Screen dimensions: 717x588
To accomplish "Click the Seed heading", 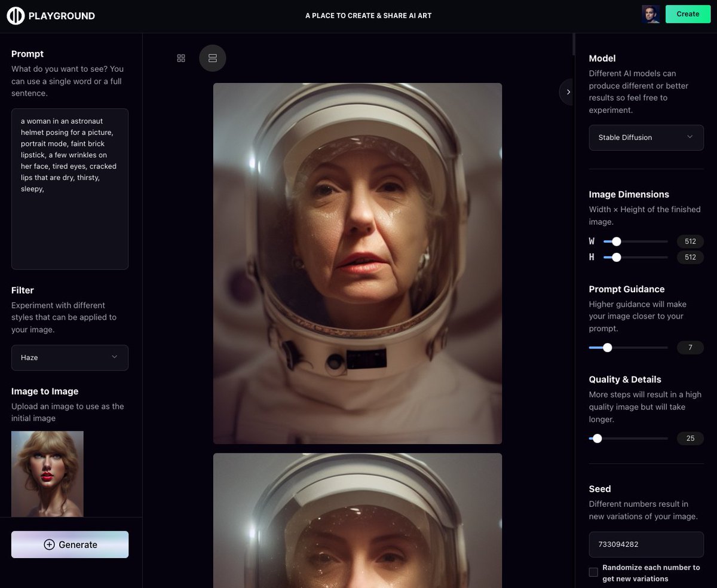I will [600, 489].
